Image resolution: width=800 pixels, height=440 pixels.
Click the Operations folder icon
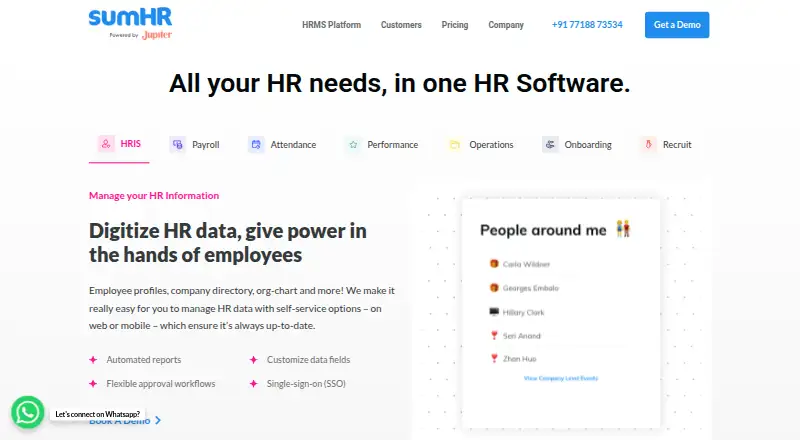coord(455,144)
